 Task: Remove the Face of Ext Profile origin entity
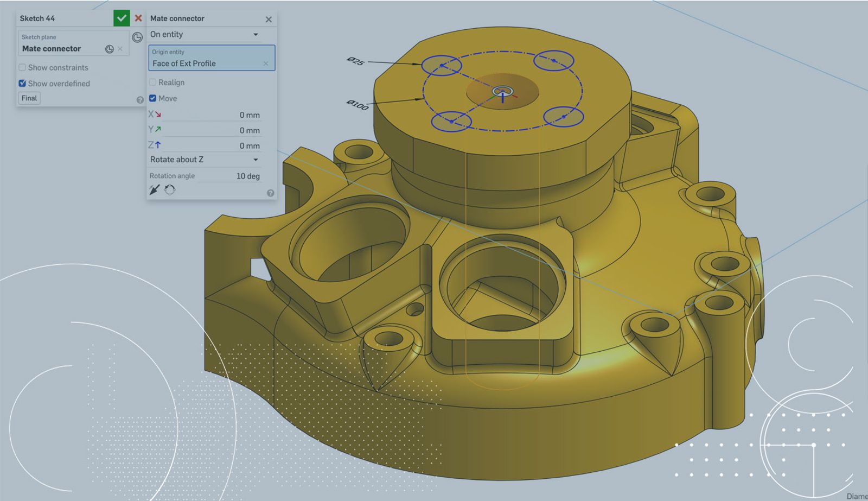(266, 64)
